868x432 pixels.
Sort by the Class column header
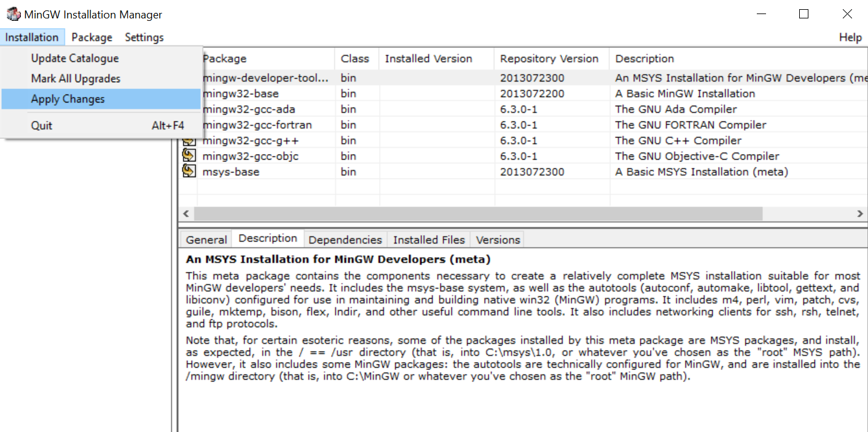356,59
